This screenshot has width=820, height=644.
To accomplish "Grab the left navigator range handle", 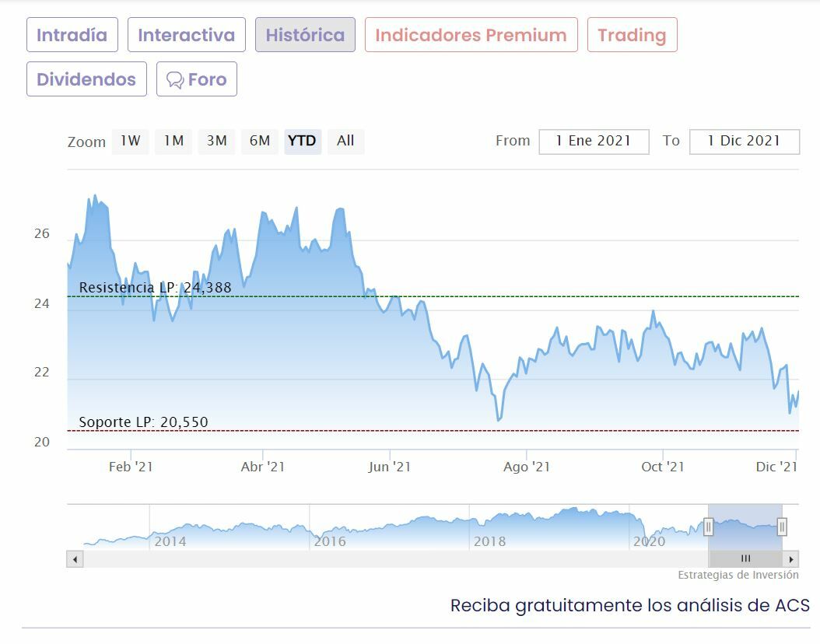I will pyautogui.click(x=709, y=527).
